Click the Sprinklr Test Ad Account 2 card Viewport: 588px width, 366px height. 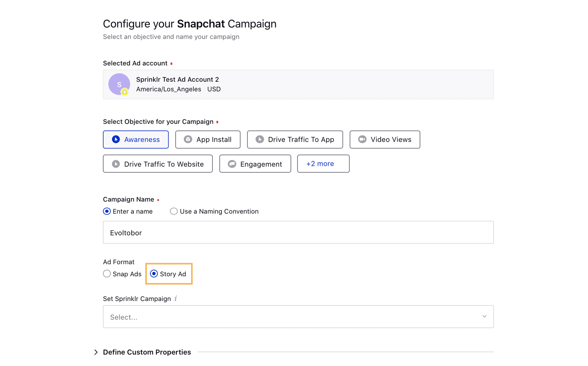298,84
